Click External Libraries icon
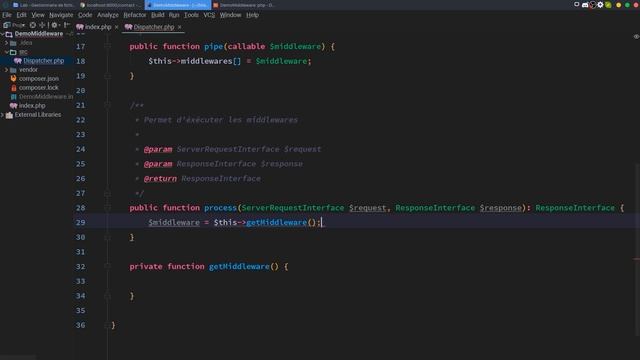 9,115
